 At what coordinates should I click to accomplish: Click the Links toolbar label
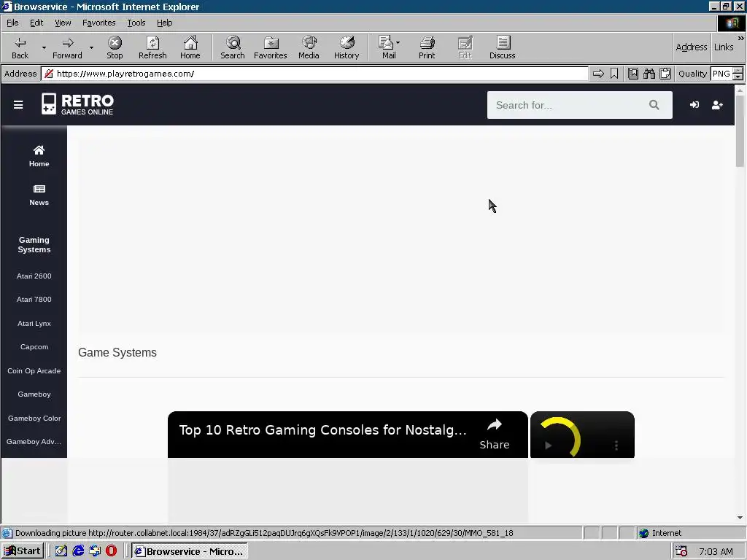point(724,47)
